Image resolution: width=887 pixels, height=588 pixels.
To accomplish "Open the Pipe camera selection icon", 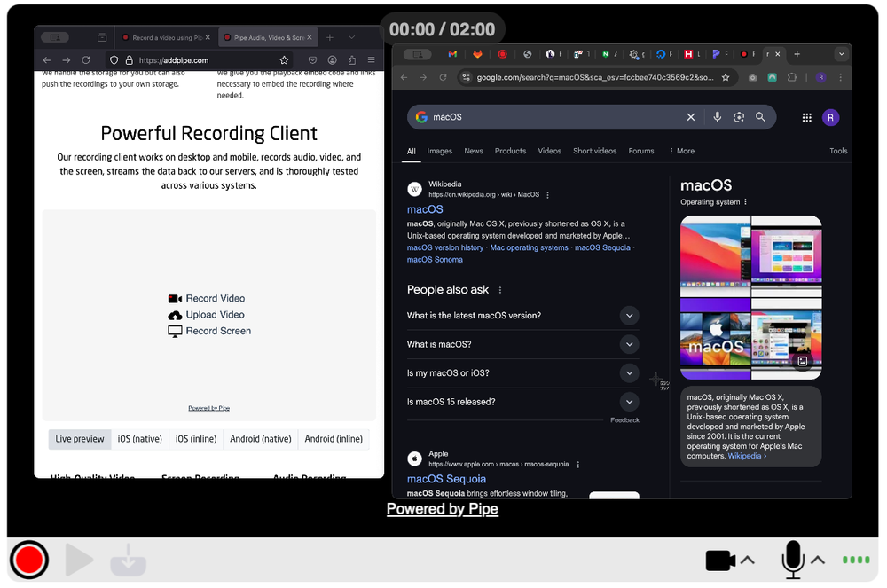I will point(720,560).
